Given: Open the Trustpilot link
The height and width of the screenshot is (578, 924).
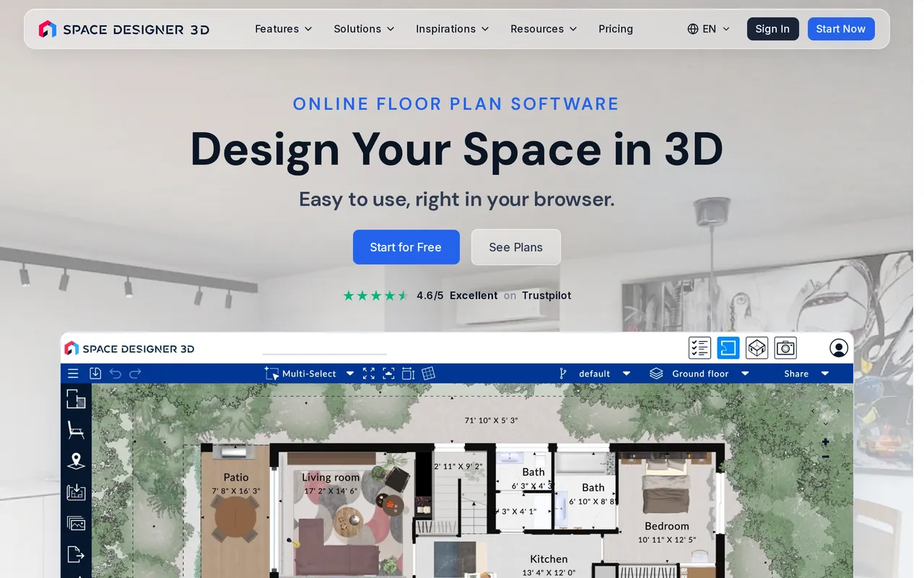Looking at the screenshot, I should click(546, 296).
